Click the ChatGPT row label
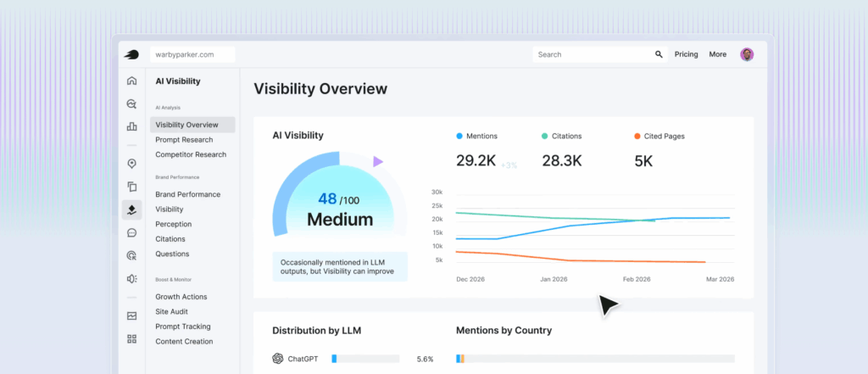This screenshot has height=374, width=868. coord(303,359)
